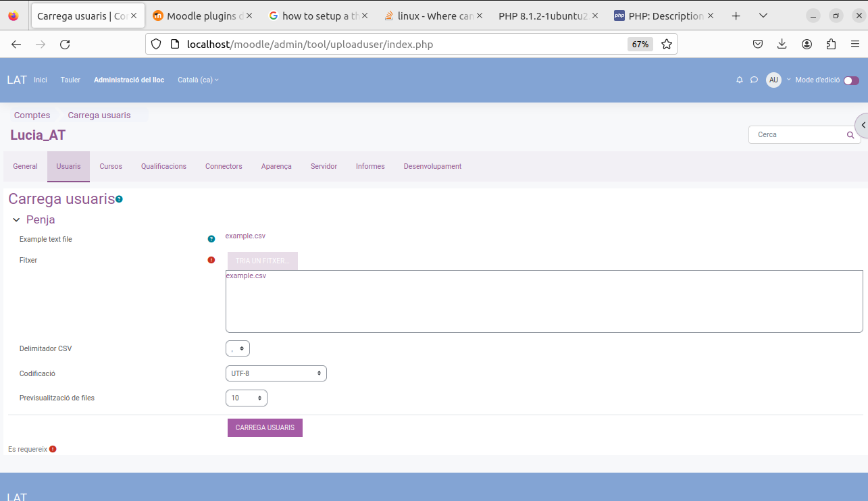Viewport: 868px width, 501px height.
Task: Open the messaging speech bubble icon
Action: pos(754,80)
